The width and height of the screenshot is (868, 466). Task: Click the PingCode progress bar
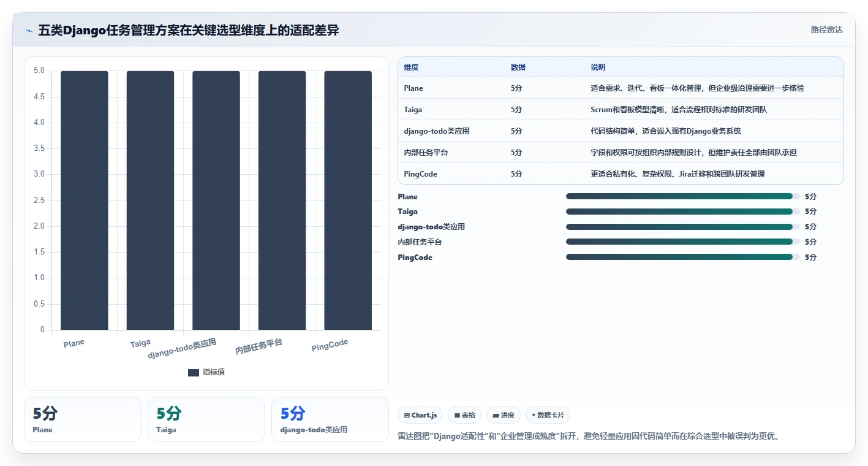(x=683, y=257)
